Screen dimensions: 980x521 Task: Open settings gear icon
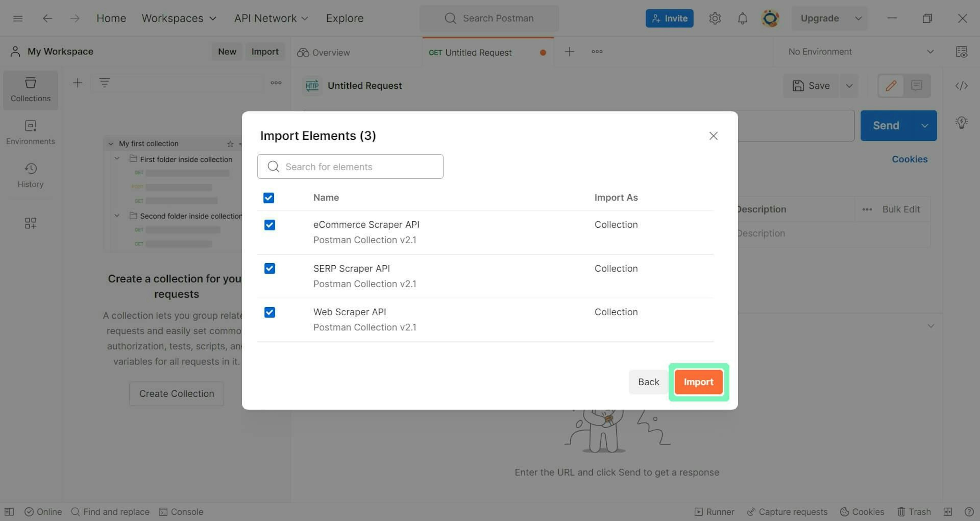(x=715, y=18)
